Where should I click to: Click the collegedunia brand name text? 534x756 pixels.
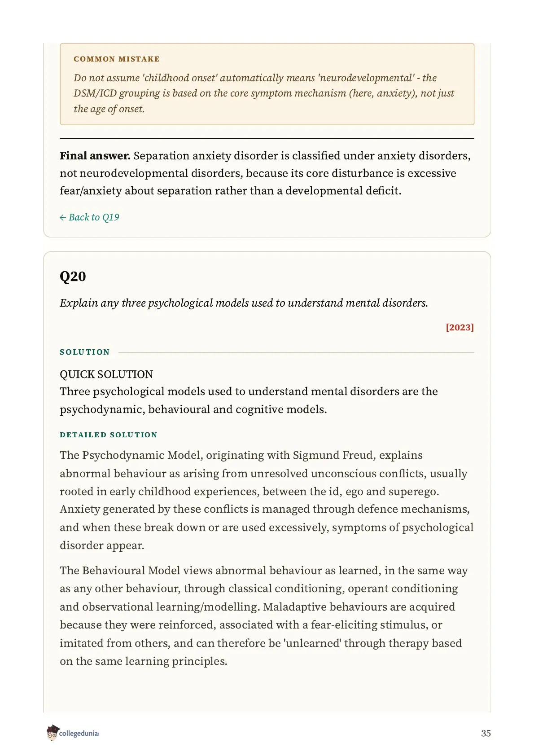click(79, 733)
